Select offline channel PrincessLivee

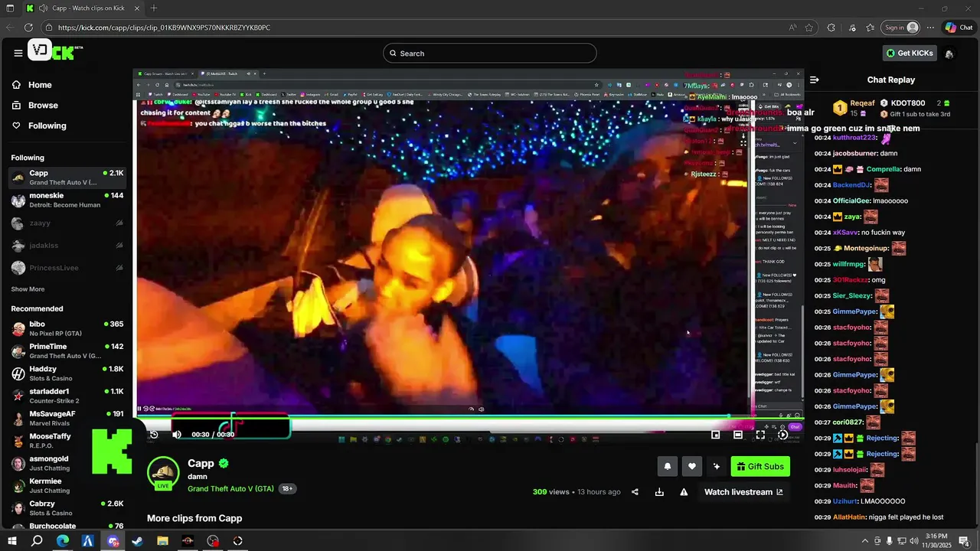(x=67, y=268)
